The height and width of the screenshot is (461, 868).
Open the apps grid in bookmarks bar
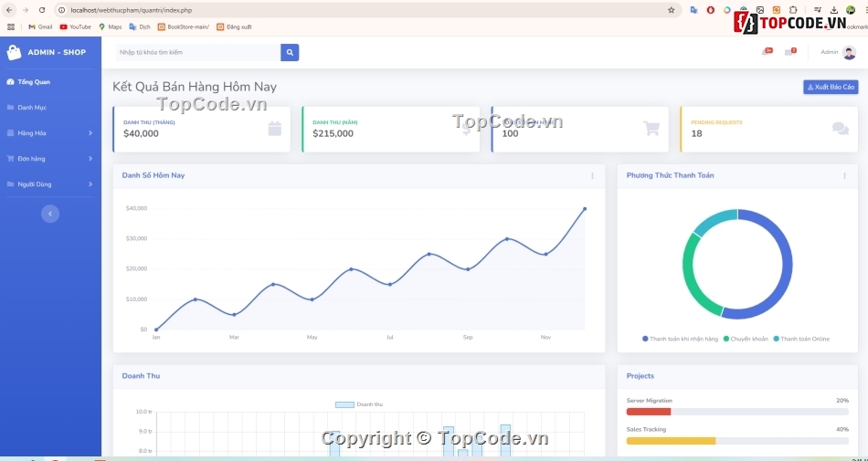(x=11, y=26)
